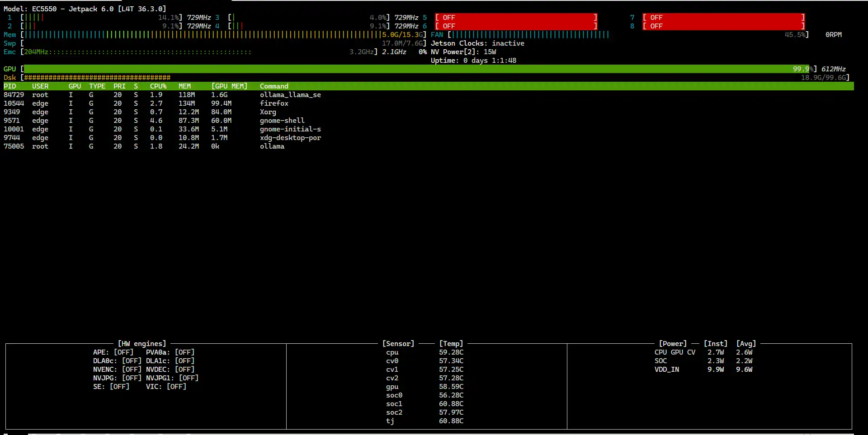Click the GPU 612MHz frequency value

pyautogui.click(x=834, y=69)
